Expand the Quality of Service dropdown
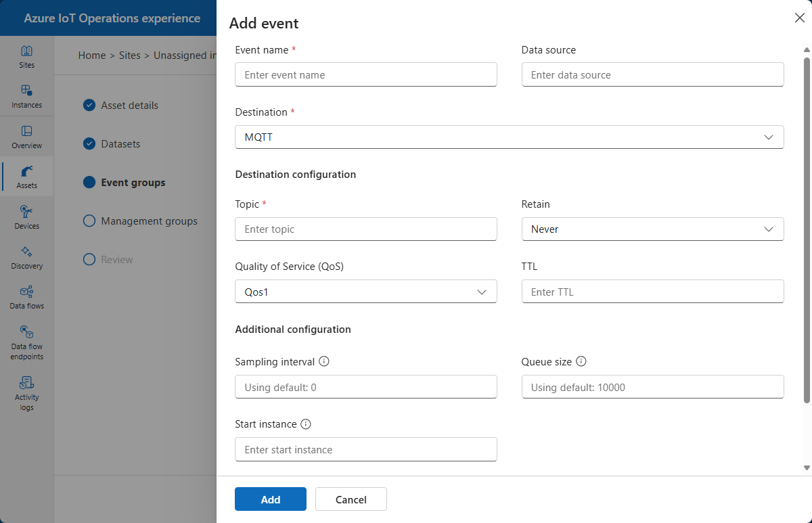This screenshot has width=812, height=523. 365,292
